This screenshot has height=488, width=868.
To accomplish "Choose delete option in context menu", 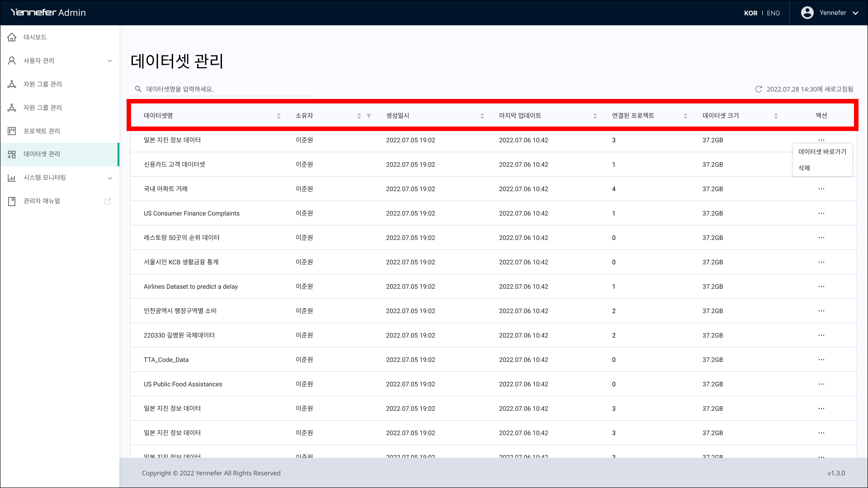I will coord(804,168).
